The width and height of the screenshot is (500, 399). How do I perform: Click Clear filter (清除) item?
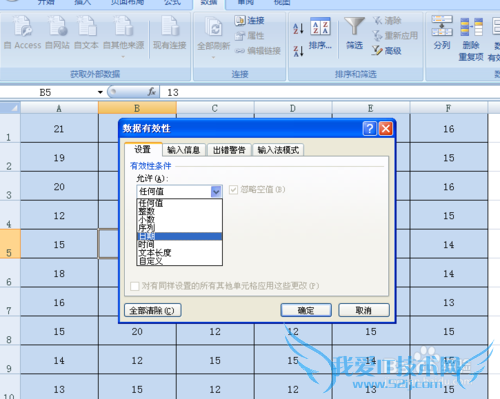pyautogui.click(x=387, y=21)
